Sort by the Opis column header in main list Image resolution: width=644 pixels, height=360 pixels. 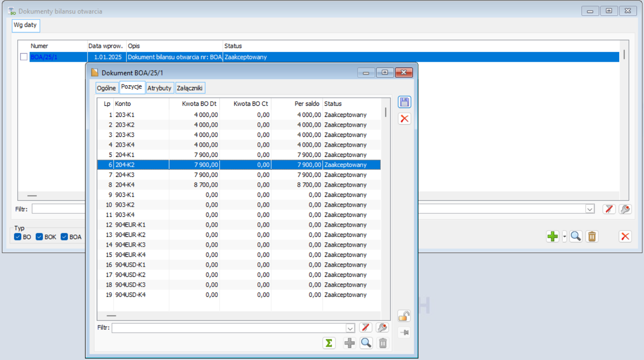click(175, 46)
